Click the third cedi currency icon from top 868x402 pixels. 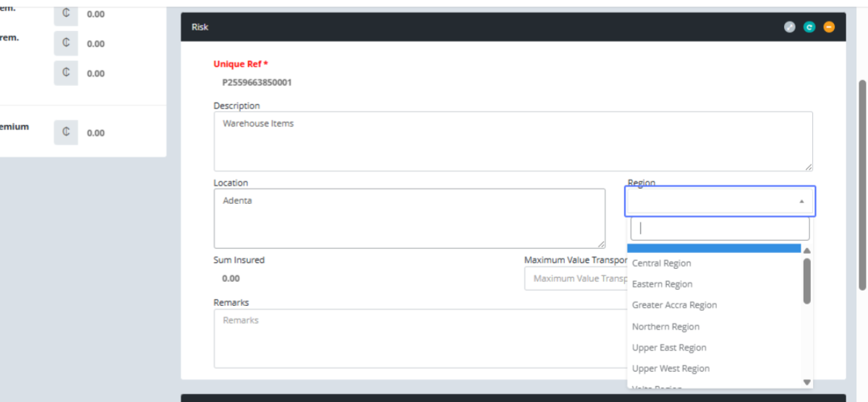[x=66, y=73]
